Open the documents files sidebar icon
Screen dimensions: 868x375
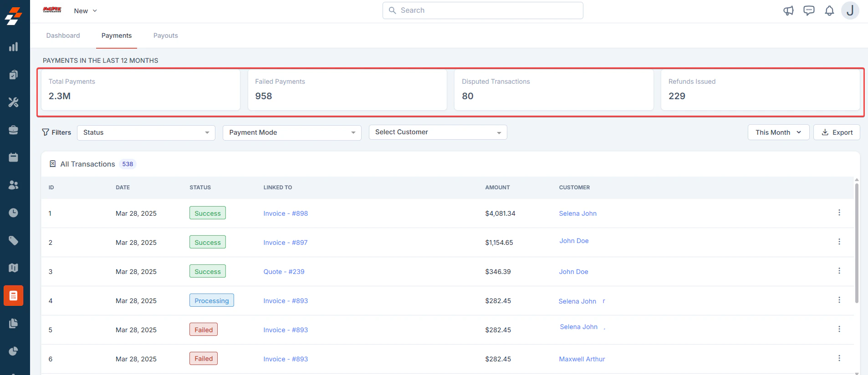pyautogui.click(x=14, y=324)
